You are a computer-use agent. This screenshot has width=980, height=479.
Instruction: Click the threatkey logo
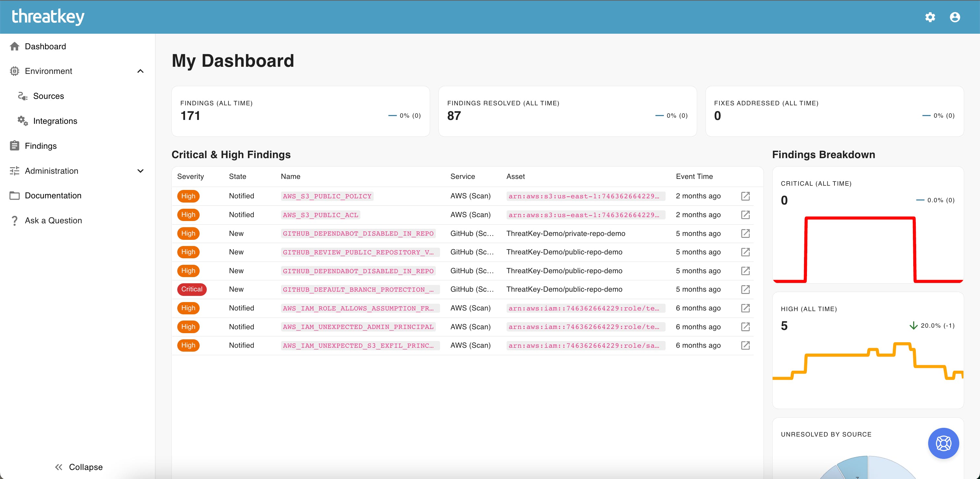pyautogui.click(x=48, y=17)
